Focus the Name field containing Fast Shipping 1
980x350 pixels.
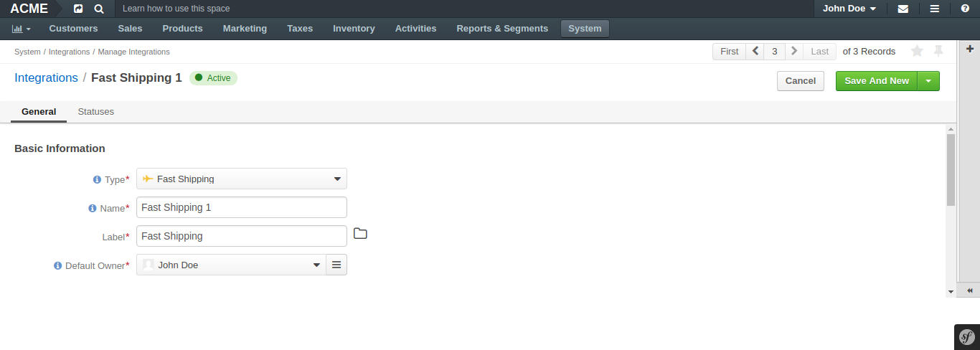(x=242, y=207)
